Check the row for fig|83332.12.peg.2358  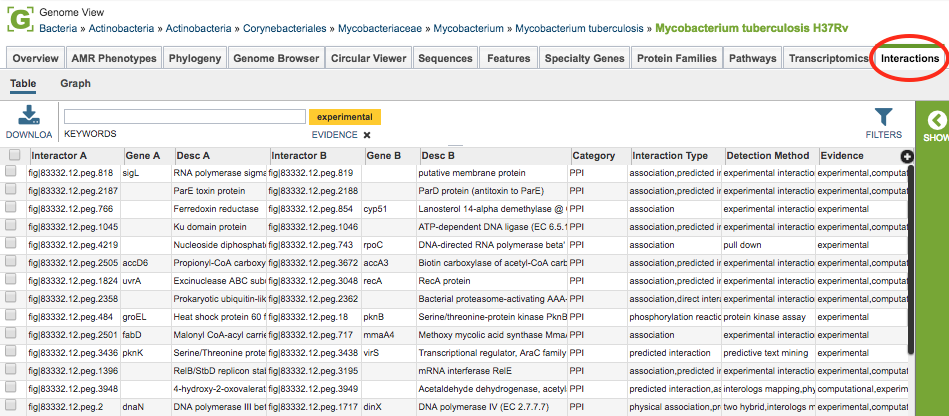pos(11,298)
